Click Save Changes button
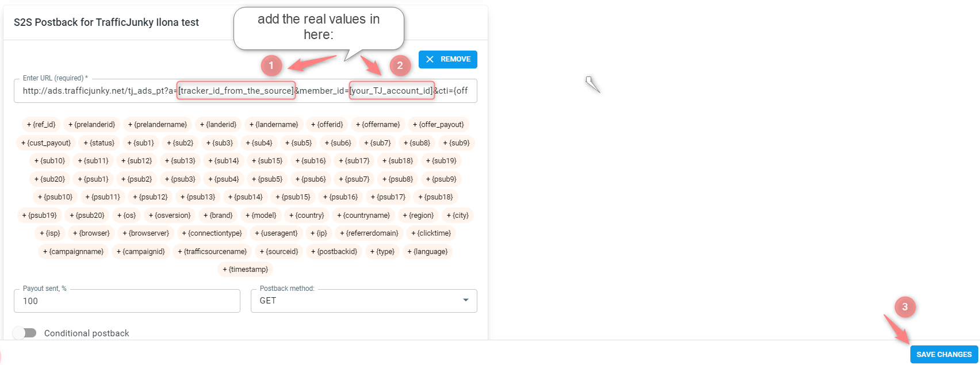The image size is (980, 365). (x=944, y=354)
